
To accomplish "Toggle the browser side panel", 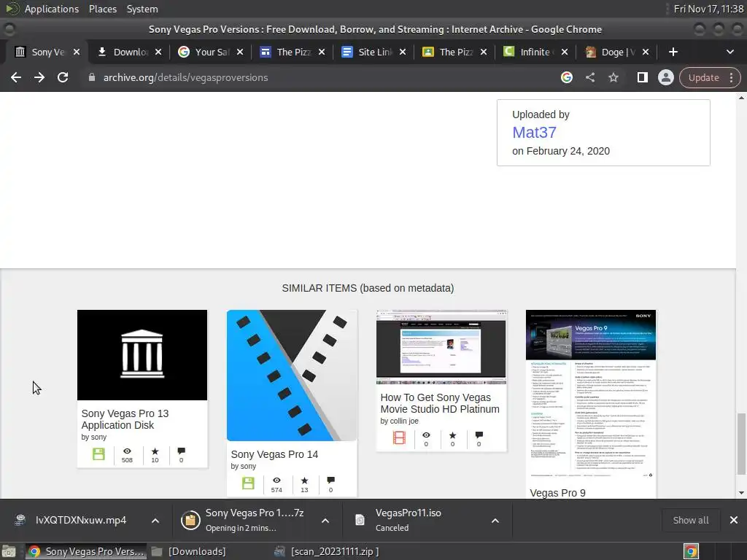I will coord(642,77).
